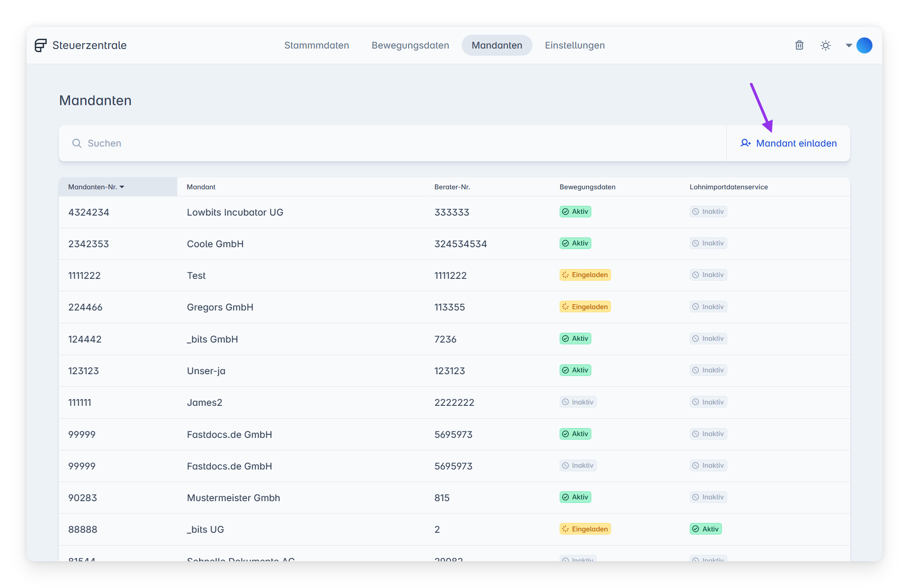Select the Mustermeister Gmbh row
The height and width of the screenshot is (588, 909).
coord(233,498)
